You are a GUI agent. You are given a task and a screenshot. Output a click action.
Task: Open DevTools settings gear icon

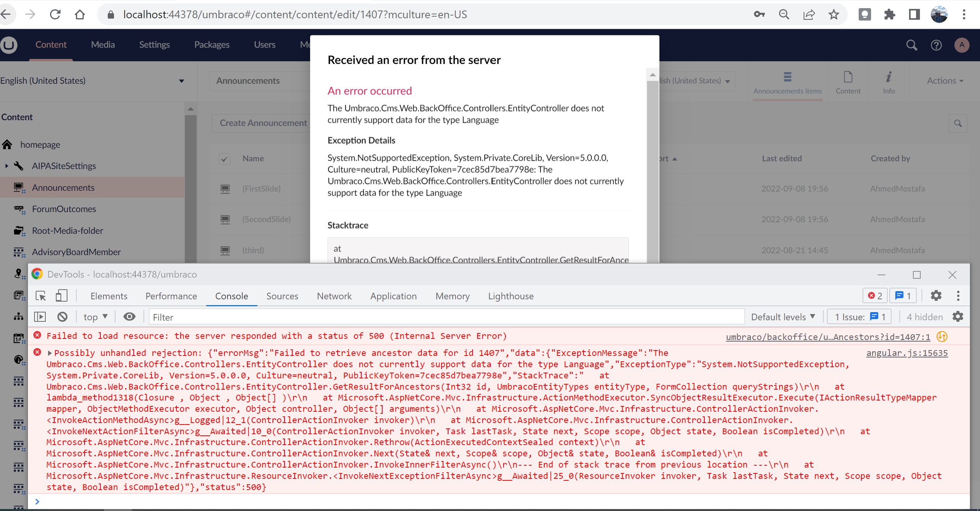[x=936, y=295]
